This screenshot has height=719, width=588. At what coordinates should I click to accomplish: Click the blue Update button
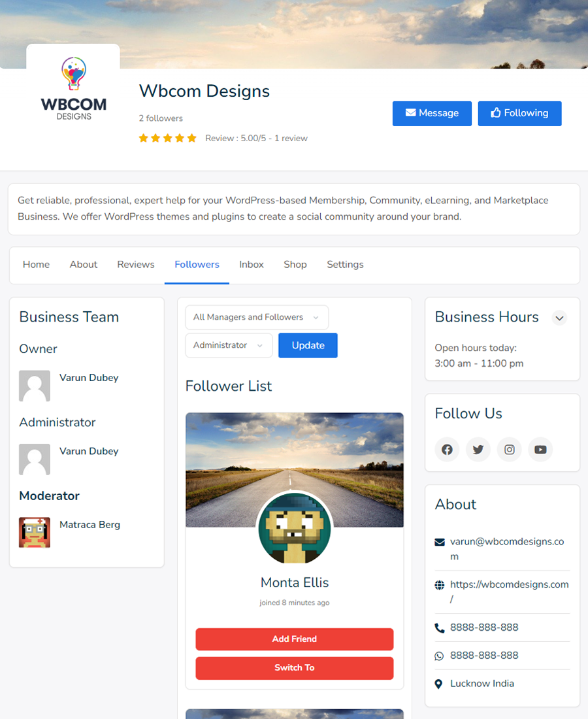308,345
